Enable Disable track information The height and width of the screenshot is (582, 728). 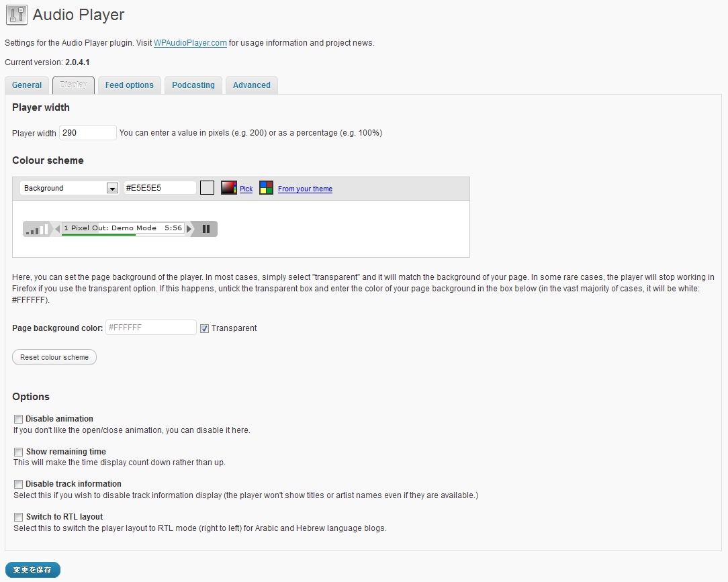tap(18, 484)
